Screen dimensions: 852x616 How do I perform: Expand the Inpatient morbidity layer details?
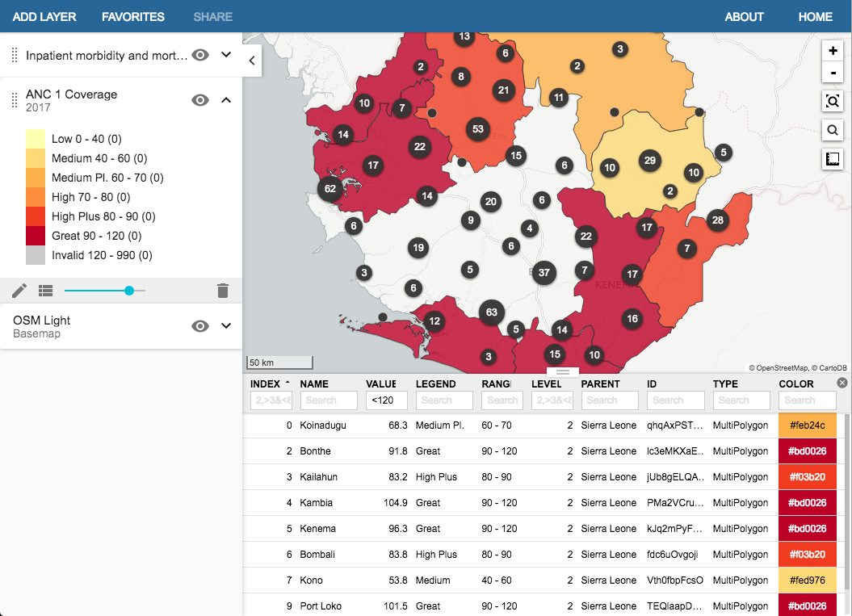point(226,55)
